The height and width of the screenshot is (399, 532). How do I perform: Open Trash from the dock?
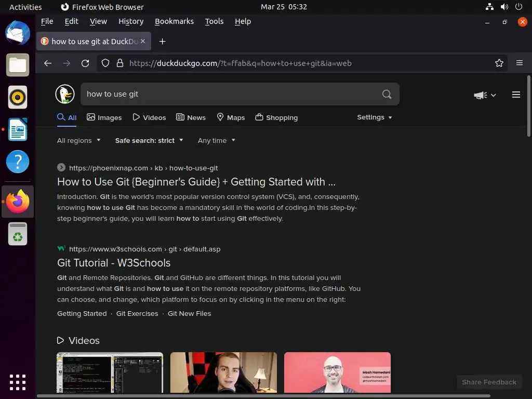point(18,234)
